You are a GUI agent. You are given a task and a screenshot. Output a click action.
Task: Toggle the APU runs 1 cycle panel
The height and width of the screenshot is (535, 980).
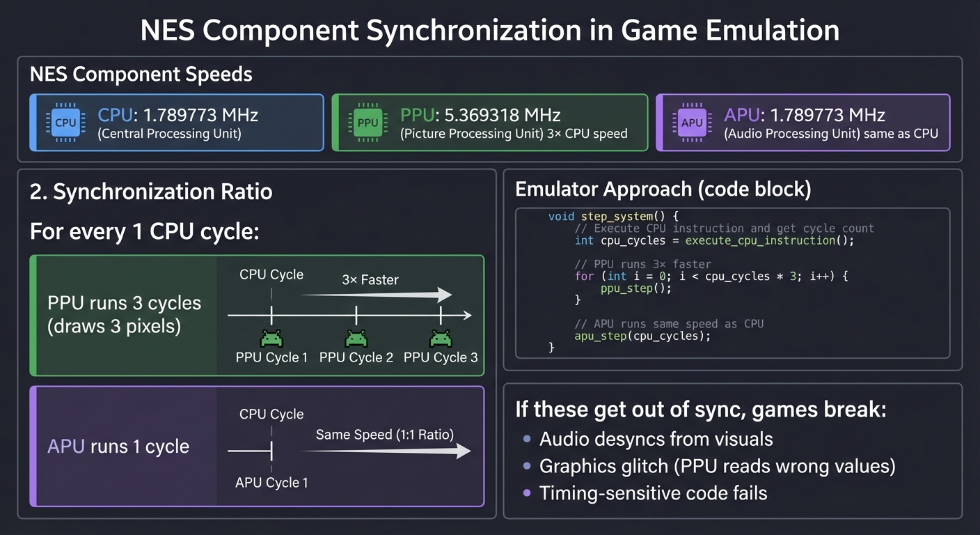[118, 447]
